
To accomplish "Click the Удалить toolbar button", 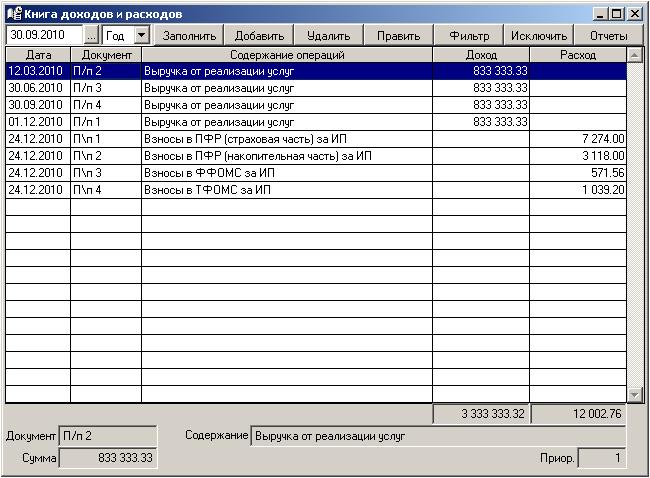I will pos(328,36).
